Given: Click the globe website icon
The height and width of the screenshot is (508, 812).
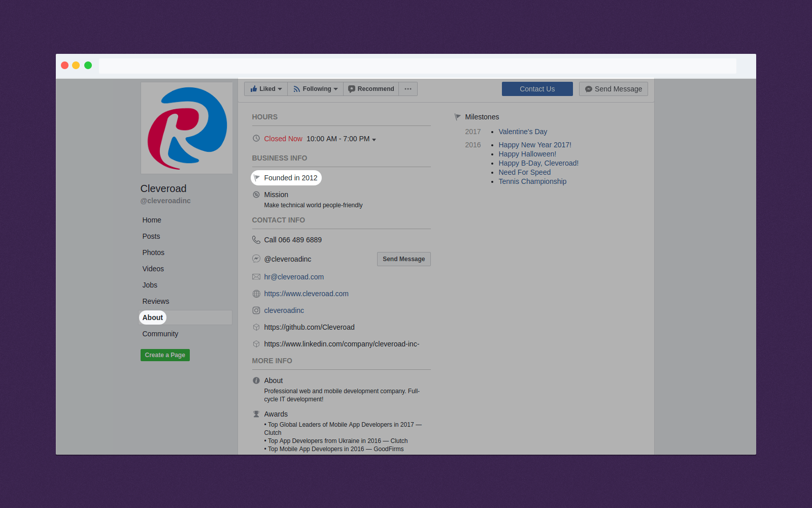Looking at the screenshot, I should pyautogui.click(x=256, y=294).
